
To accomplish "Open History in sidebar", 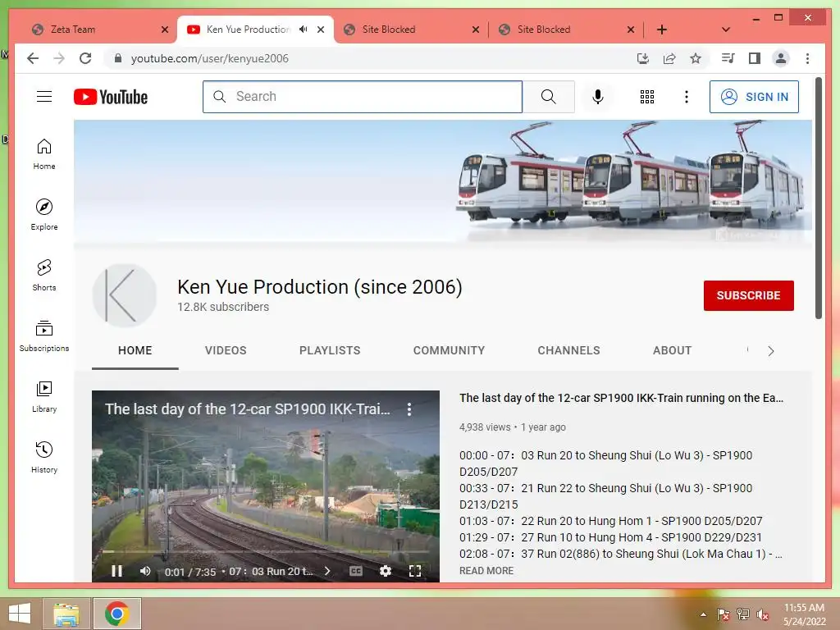I will [x=44, y=457].
